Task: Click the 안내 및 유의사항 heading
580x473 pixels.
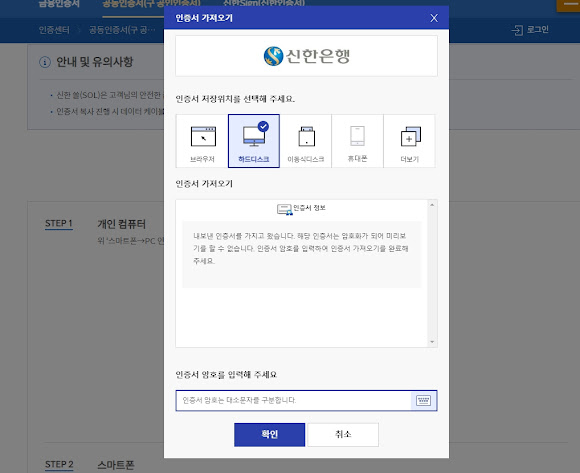Action: tap(94, 62)
